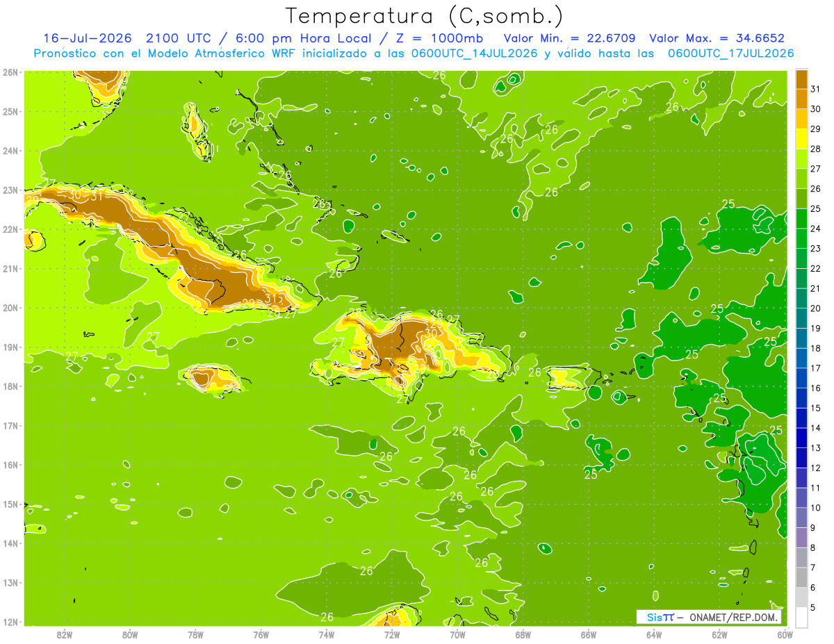The image size is (834, 644).
Task: Click the "Valor Max. = 34.6652" readout
Action: point(717,39)
